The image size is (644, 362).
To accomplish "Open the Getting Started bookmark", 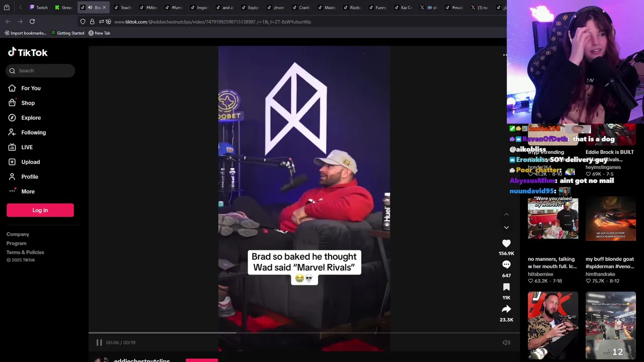I will coord(67,33).
